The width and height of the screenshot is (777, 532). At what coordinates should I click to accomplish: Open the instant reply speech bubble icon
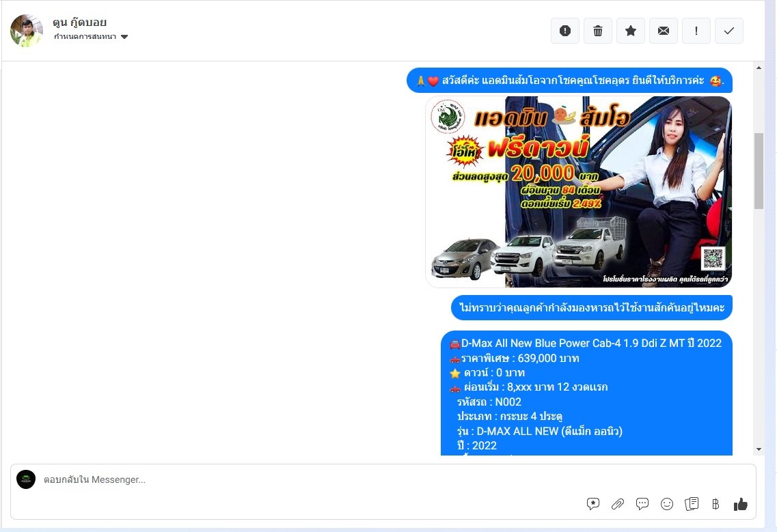[642, 504]
